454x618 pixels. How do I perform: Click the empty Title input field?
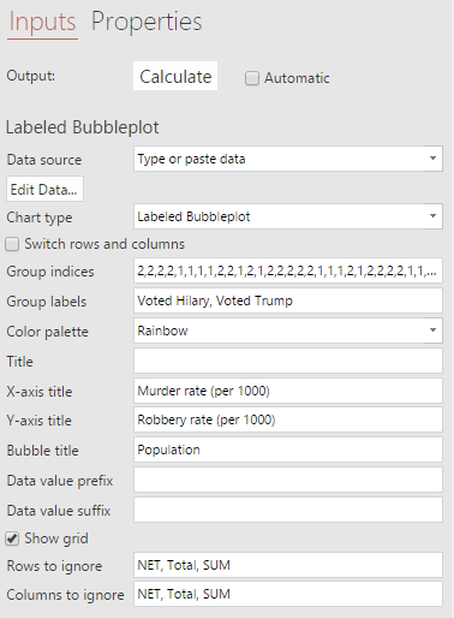288,361
